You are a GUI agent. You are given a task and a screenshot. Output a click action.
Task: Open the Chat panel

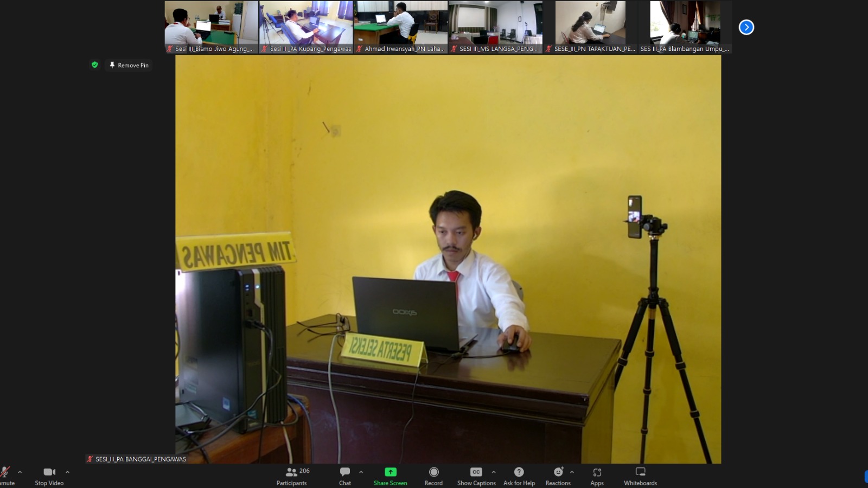point(344,476)
